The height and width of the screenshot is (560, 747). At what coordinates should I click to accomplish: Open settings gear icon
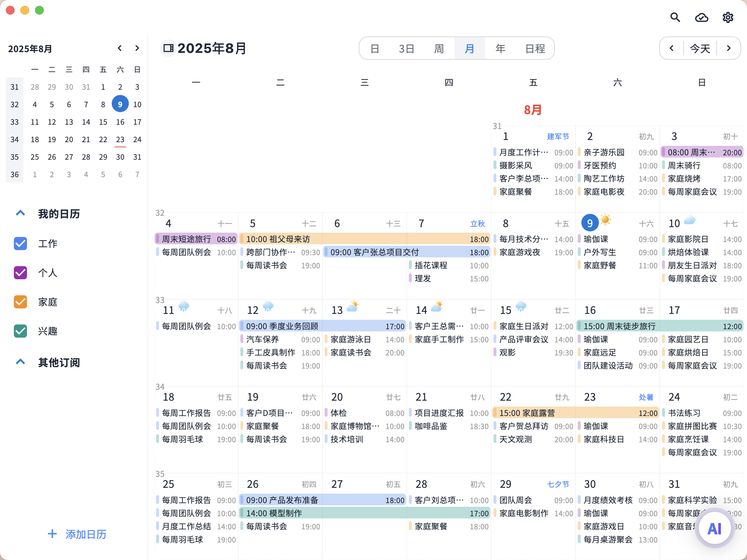tap(728, 17)
